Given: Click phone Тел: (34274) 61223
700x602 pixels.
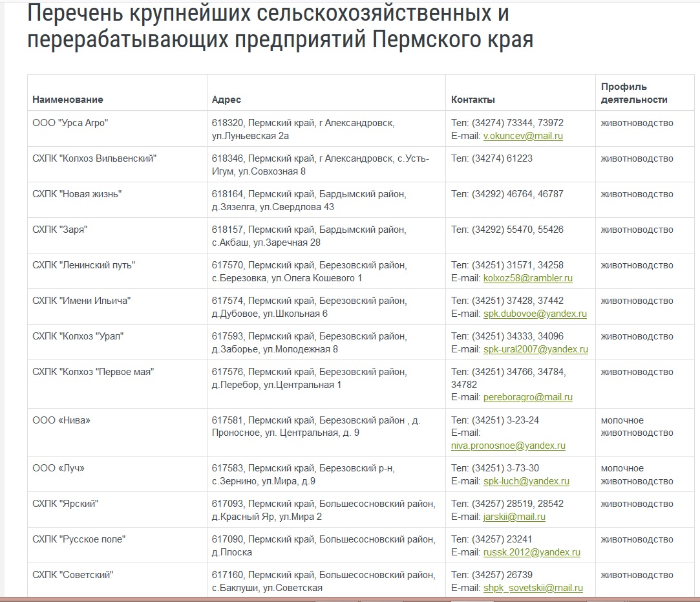Looking at the screenshot, I should click(x=491, y=158).
